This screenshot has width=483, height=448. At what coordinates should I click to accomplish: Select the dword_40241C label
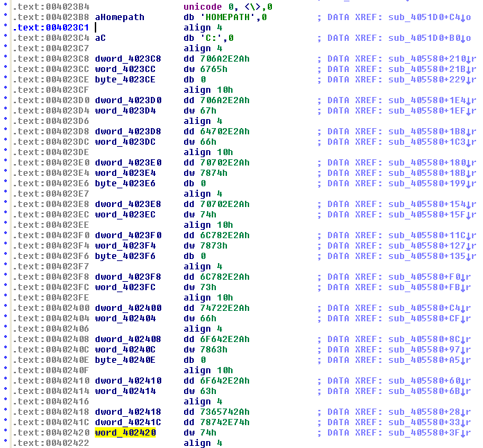click(x=128, y=422)
